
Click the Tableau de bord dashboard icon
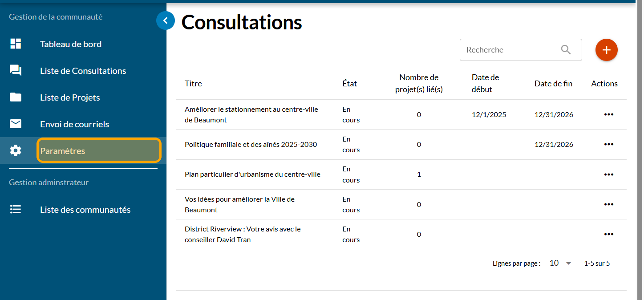16,44
